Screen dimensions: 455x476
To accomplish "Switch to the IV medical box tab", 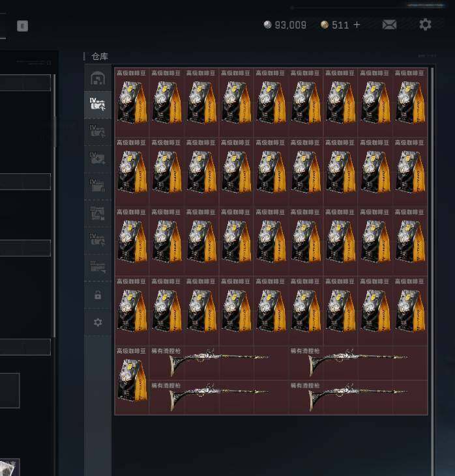I will pos(98,158).
